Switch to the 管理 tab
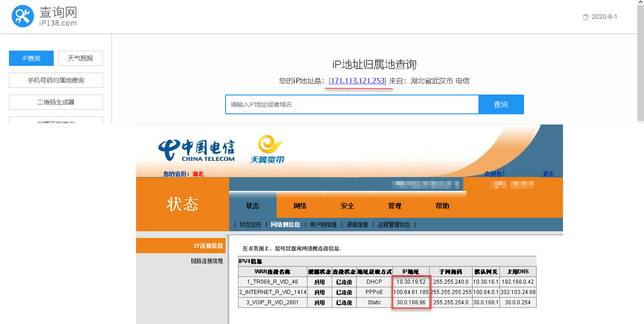644x324 pixels. (395, 206)
